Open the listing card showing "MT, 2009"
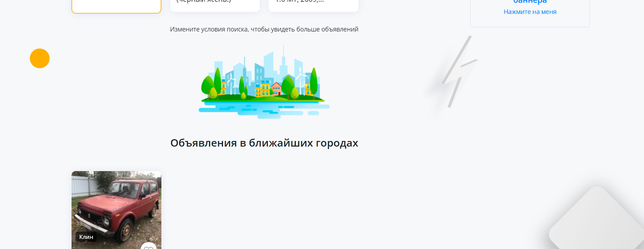644x249 pixels. [x=313, y=5]
